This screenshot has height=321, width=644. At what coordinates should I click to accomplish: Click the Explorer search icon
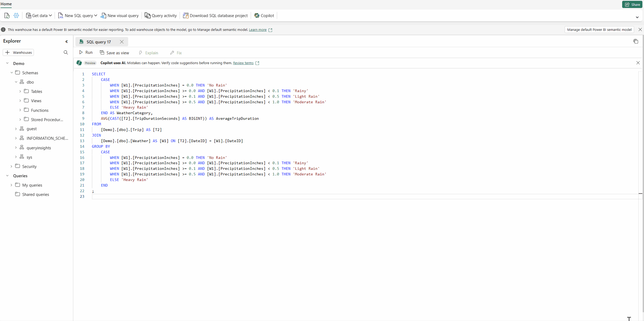pos(66,52)
